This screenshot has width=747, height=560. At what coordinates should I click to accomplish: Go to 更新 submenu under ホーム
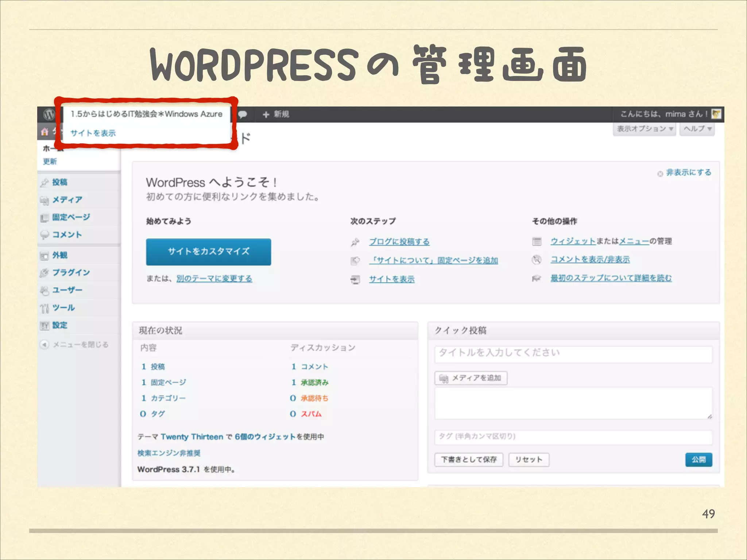[x=50, y=162]
